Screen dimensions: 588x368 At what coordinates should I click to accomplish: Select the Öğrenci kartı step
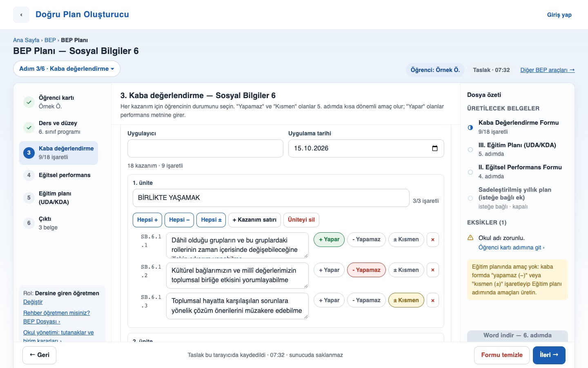click(x=58, y=102)
